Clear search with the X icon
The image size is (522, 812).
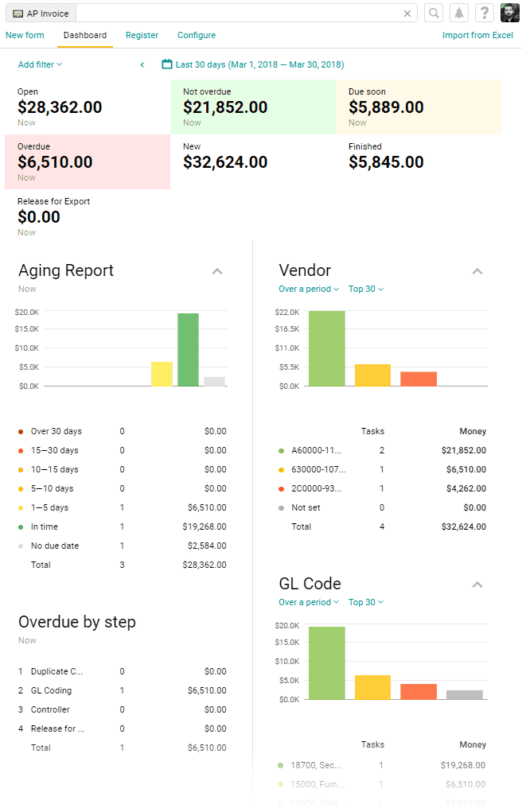[x=407, y=14]
